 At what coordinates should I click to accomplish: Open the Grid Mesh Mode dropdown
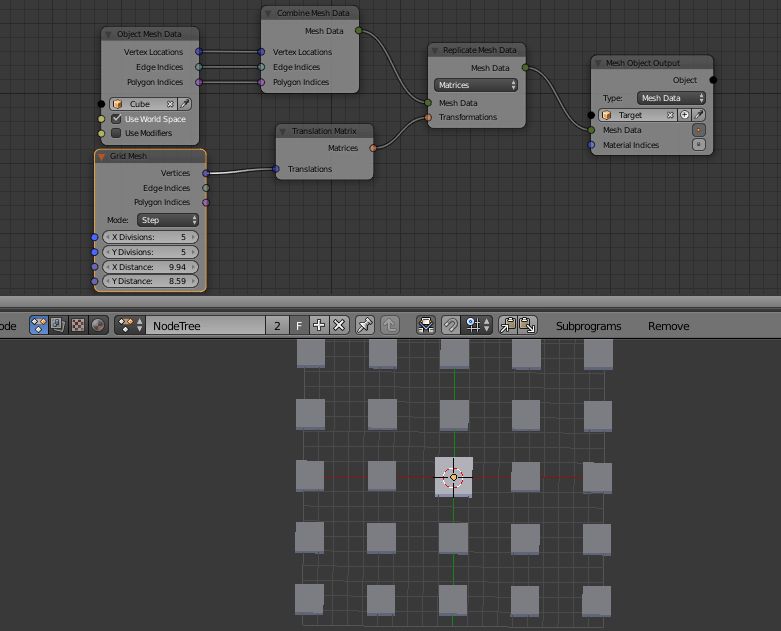(x=168, y=220)
